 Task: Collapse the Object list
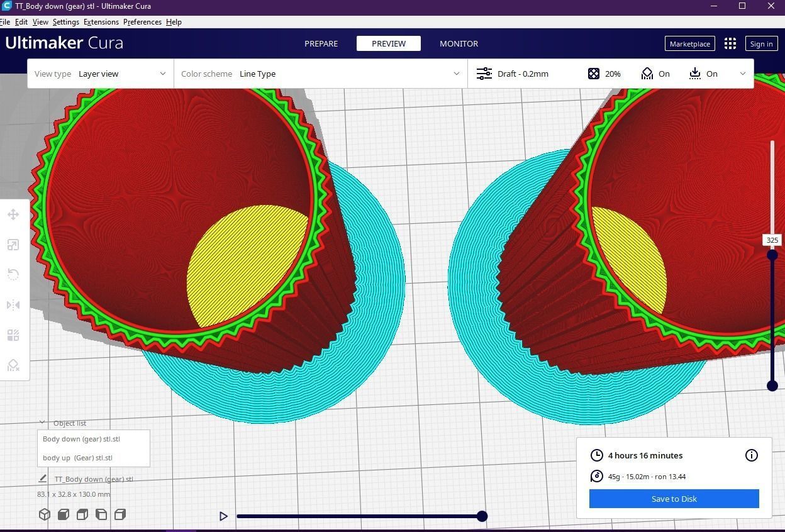pos(42,423)
